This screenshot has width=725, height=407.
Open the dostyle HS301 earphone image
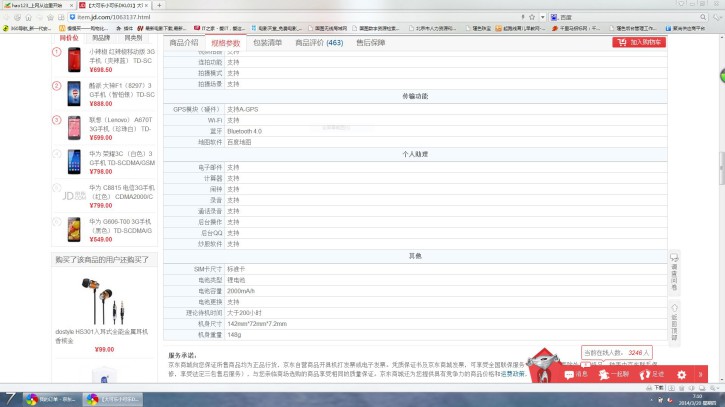pos(104,301)
